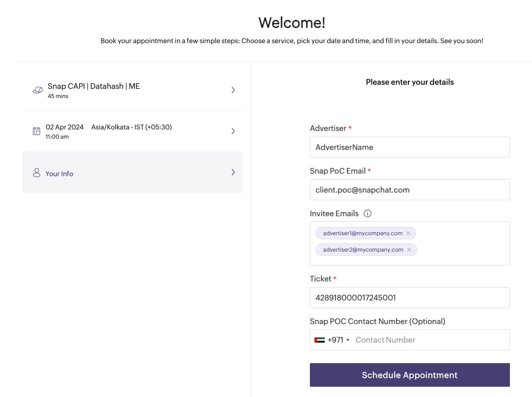The width and height of the screenshot is (532, 397).
Task: Click the service icon beside Snap CAPI
Action: click(37, 90)
